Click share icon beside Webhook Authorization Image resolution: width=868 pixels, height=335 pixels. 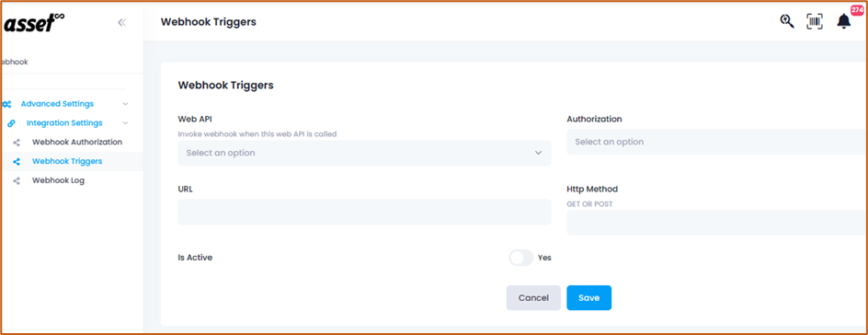[16, 143]
